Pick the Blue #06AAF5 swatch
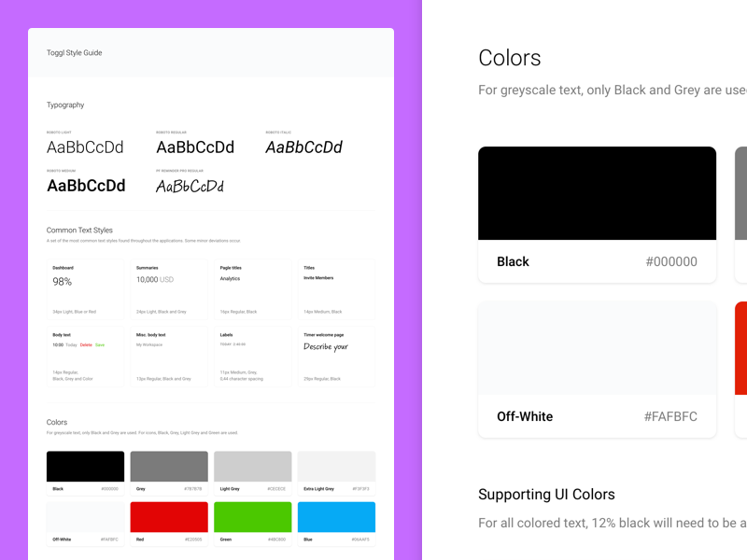 (336, 524)
